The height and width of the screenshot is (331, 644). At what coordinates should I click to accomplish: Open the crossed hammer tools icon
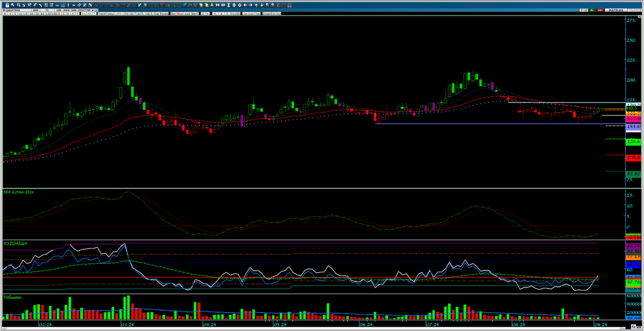(30, 5)
